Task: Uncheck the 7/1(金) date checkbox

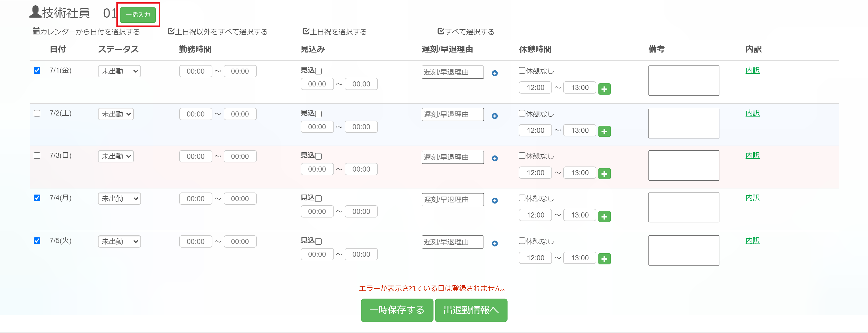Action: click(x=37, y=70)
